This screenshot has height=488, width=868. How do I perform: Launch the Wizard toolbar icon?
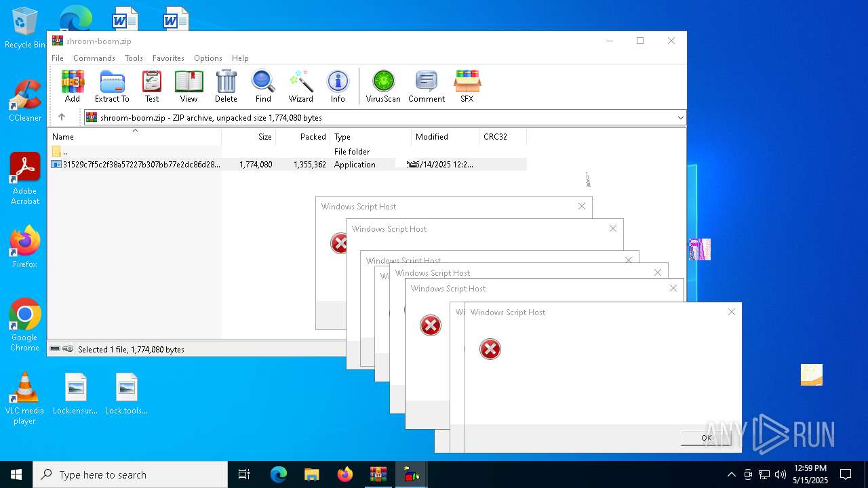pos(300,86)
